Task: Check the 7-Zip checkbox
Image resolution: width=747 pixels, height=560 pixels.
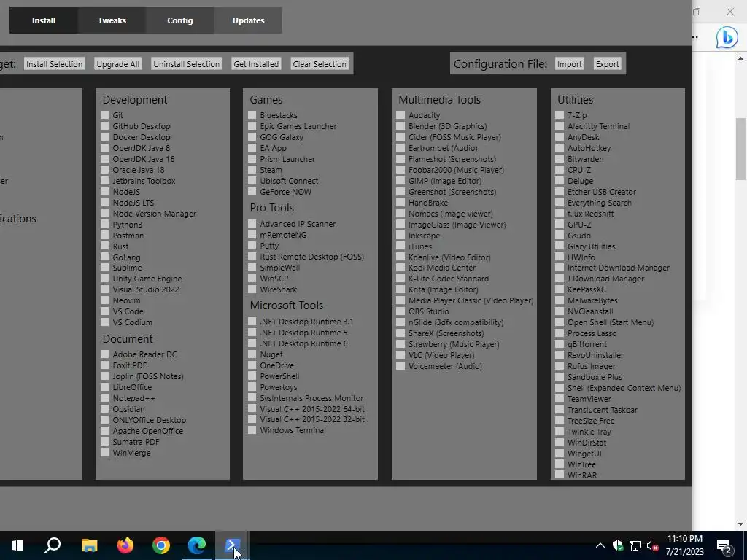Action: pos(560,114)
